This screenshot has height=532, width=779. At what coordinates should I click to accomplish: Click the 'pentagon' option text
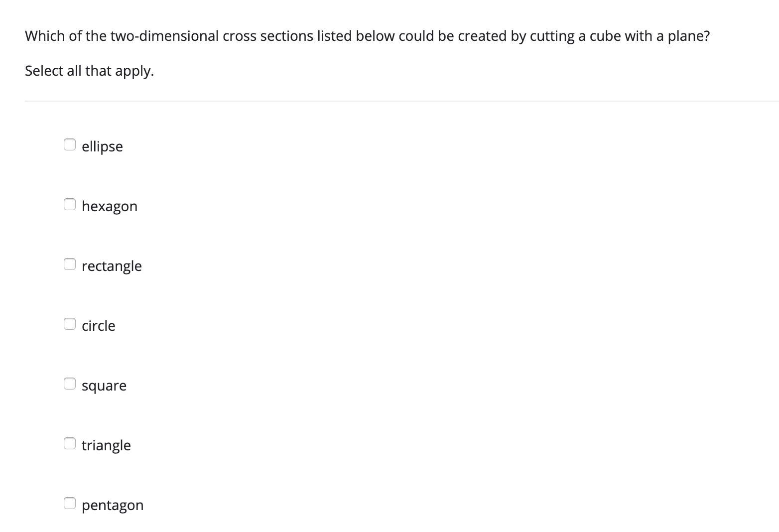pyautogui.click(x=113, y=505)
